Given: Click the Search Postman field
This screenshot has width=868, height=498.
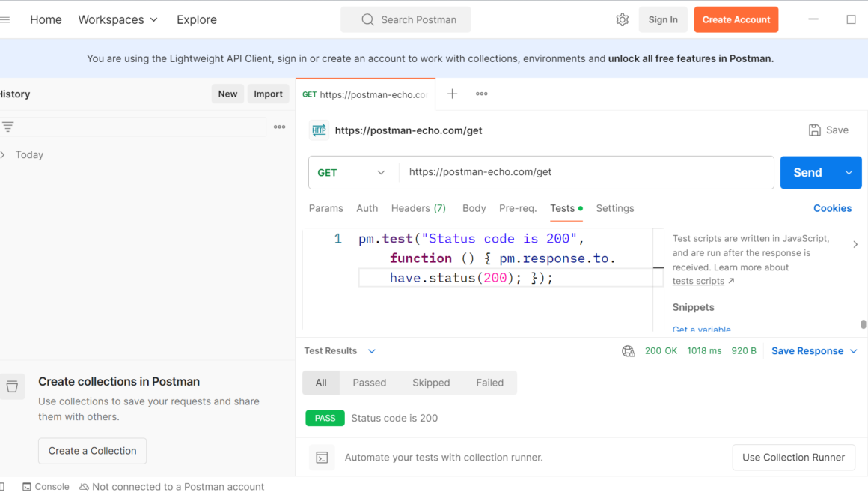Looking at the screenshot, I should (x=406, y=20).
